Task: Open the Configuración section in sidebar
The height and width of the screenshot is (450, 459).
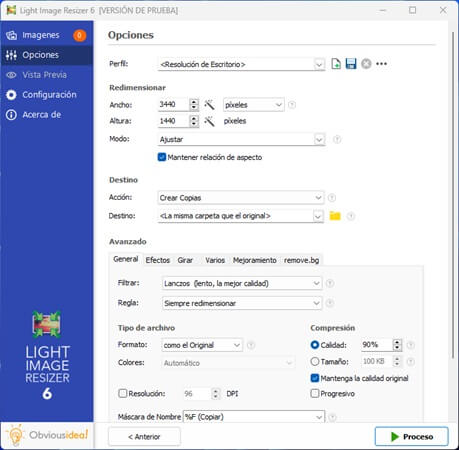Action: (x=47, y=95)
